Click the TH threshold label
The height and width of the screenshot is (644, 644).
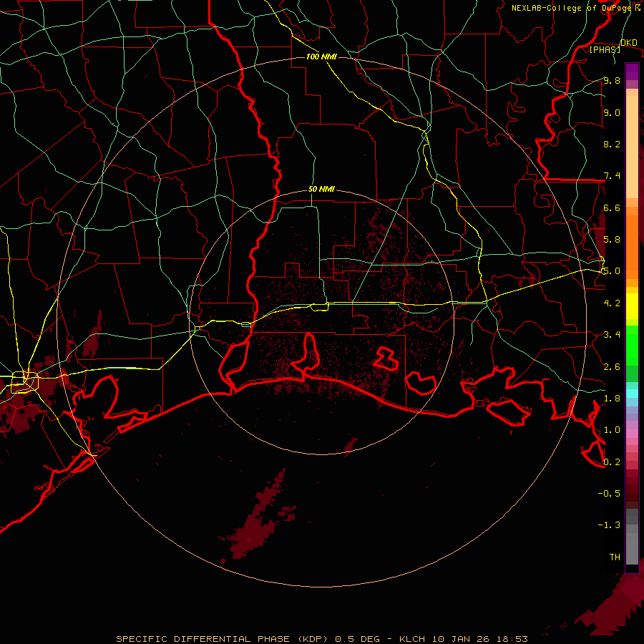click(615, 557)
